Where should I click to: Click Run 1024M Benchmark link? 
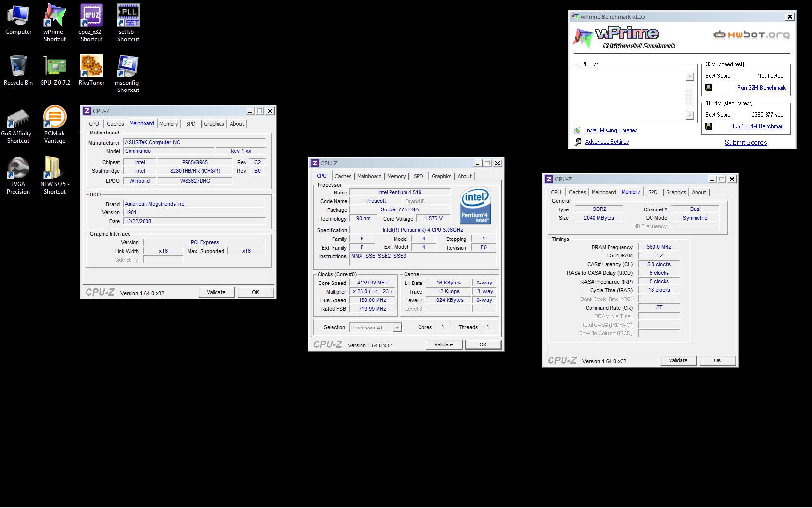pyautogui.click(x=757, y=126)
